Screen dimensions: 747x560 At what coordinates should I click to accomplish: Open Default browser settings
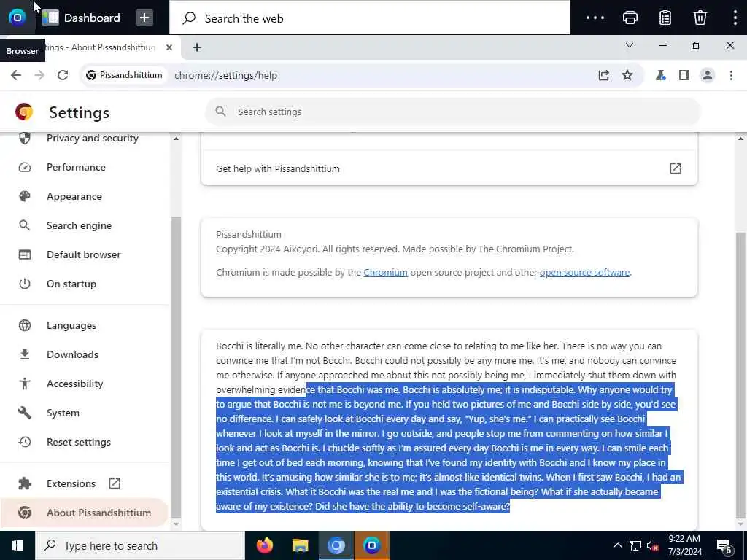tap(85, 254)
